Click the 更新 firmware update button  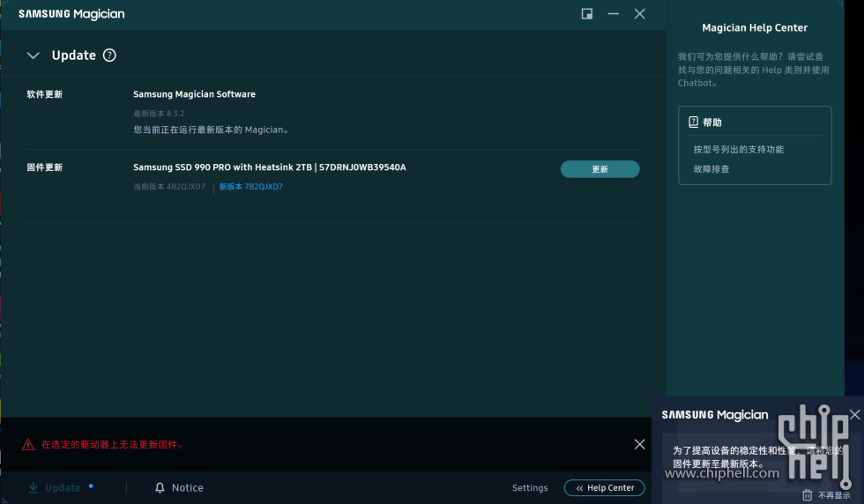point(600,169)
